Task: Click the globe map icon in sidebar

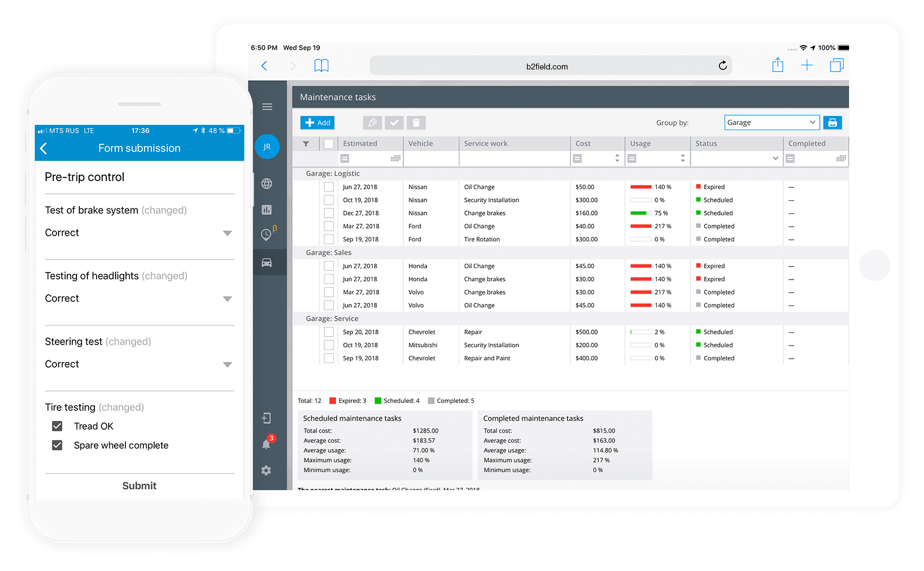Action: [267, 183]
